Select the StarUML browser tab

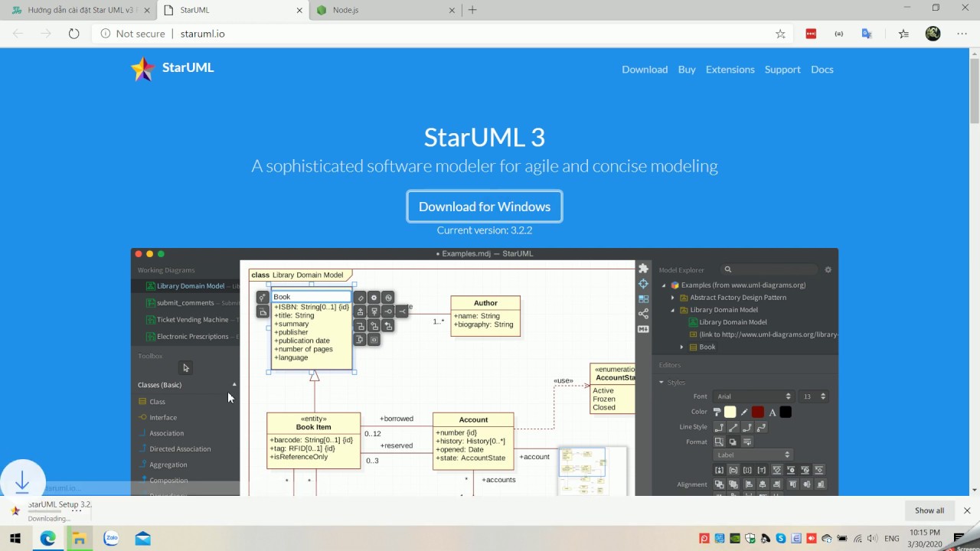pos(233,10)
